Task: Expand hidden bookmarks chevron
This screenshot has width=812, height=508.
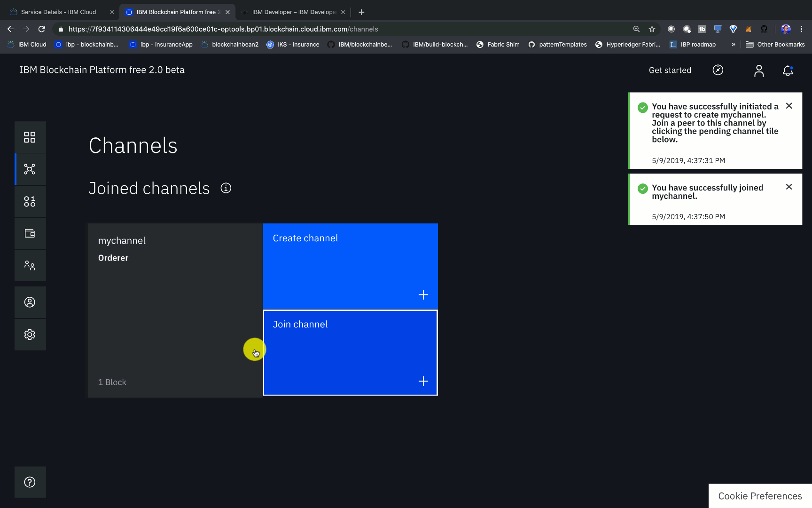Action: 734,44
